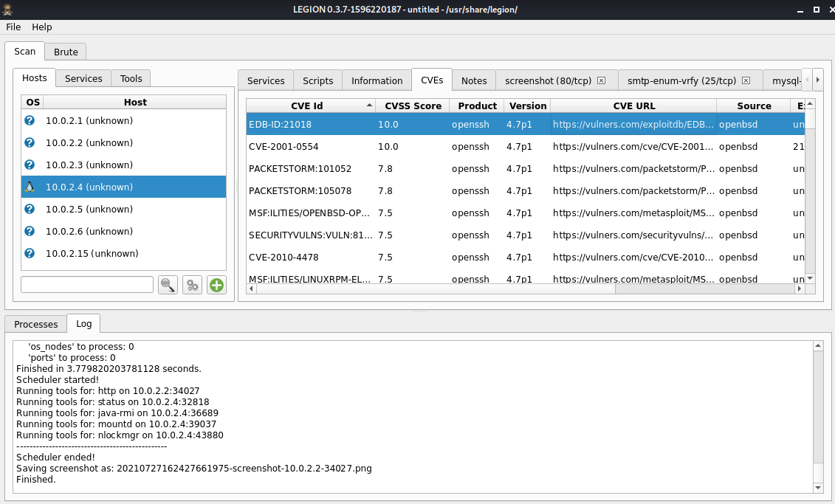Switch to the Processes tab
The width and height of the screenshot is (835, 504).
point(35,324)
